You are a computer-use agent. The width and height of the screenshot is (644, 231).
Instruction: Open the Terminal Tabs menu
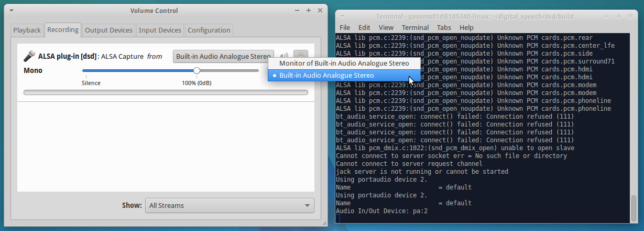tap(444, 27)
